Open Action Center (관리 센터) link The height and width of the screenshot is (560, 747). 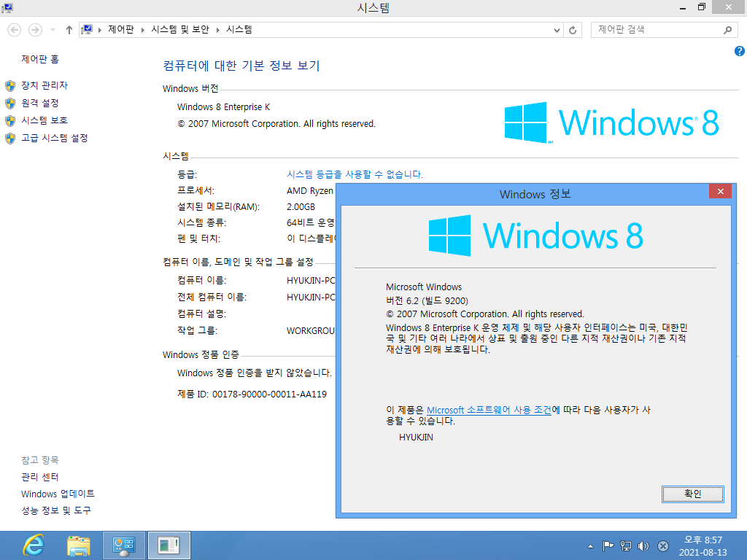click(x=40, y=477)
